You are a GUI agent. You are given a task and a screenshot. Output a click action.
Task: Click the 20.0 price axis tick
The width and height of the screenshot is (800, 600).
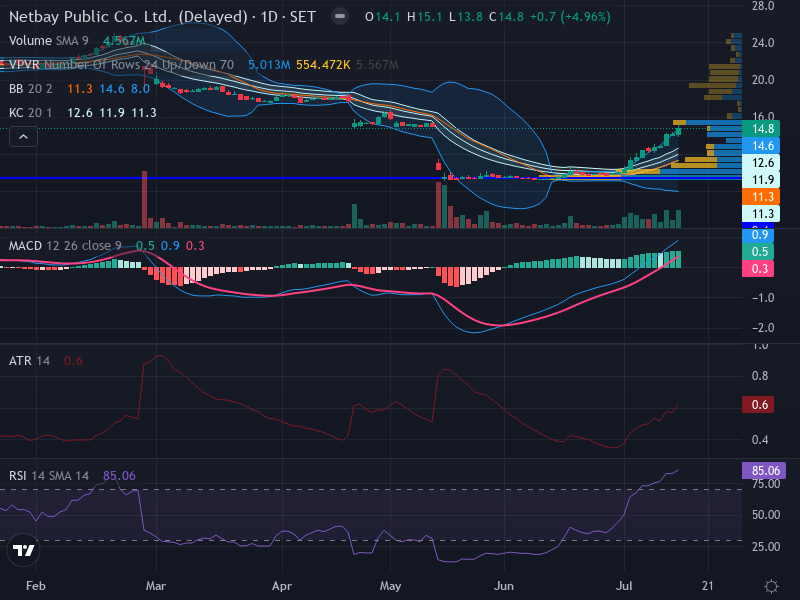tap(763, 80)
